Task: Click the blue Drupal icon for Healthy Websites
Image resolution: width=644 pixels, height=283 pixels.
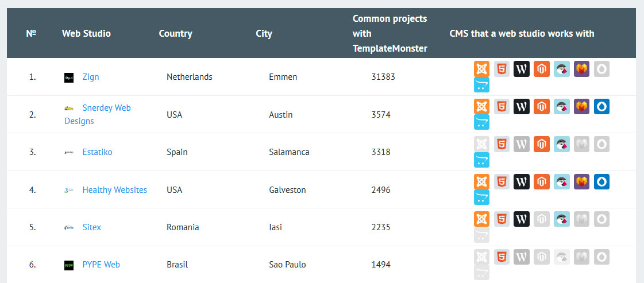Action: [601, 182]
